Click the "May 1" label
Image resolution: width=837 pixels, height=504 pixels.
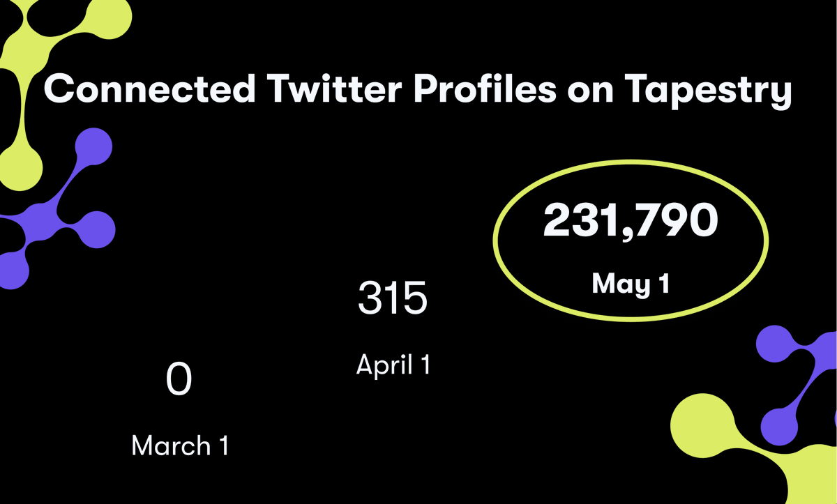coord(631,283)
